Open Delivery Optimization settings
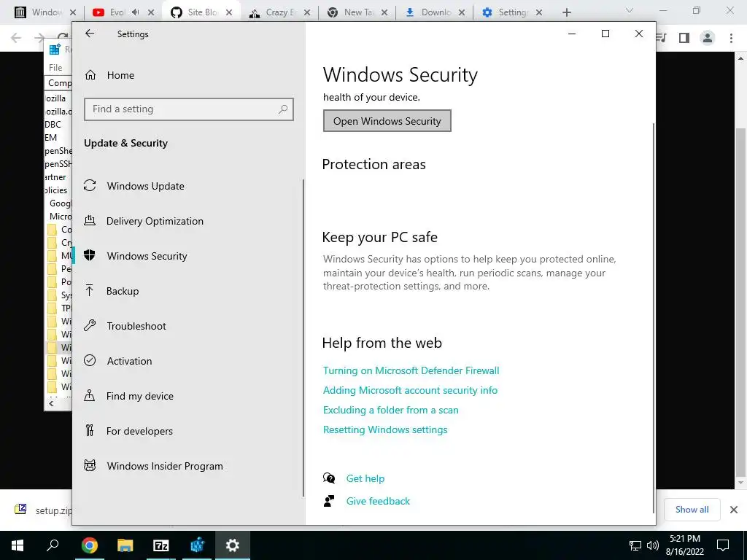The width and height of the screenshot is (747, 560). point(144,221)
